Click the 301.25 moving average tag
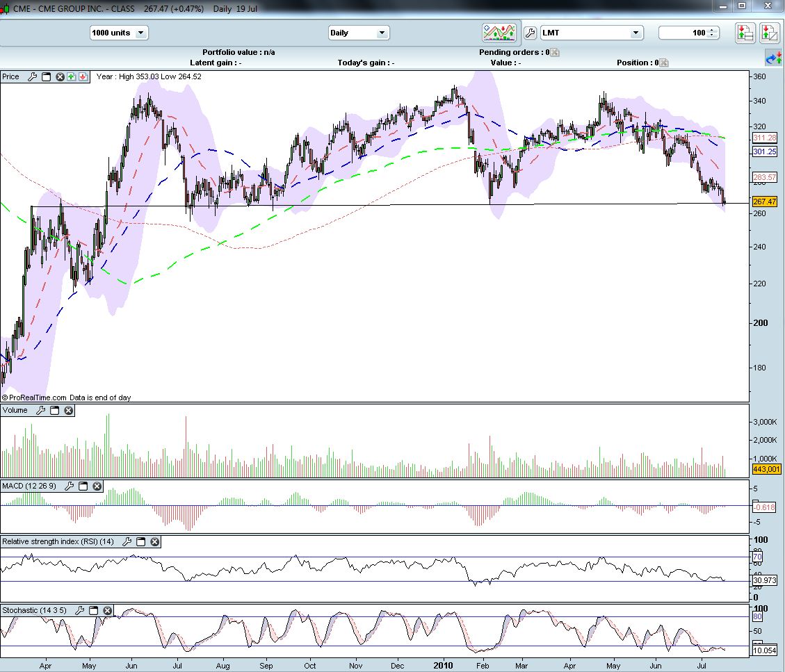Image resolution: width=785 pixels, height=672 pixels. (x=764, y=151)
